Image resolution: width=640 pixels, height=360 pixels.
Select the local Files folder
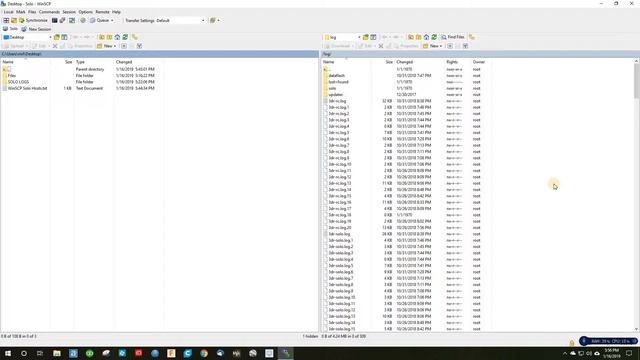pos(12,76)
